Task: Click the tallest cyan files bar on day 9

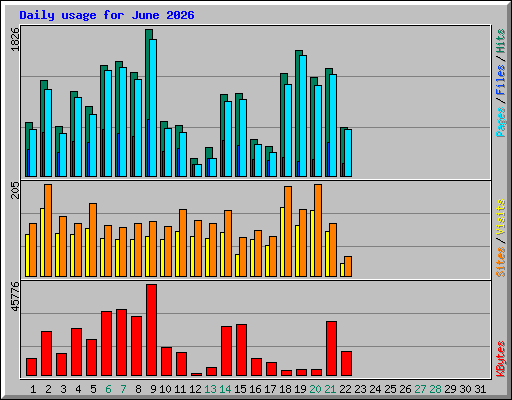Action: (x=153, y=108)
